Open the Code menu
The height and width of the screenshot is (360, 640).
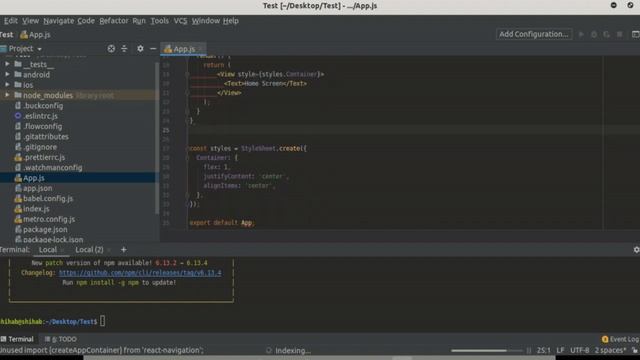tap(86, 21)
